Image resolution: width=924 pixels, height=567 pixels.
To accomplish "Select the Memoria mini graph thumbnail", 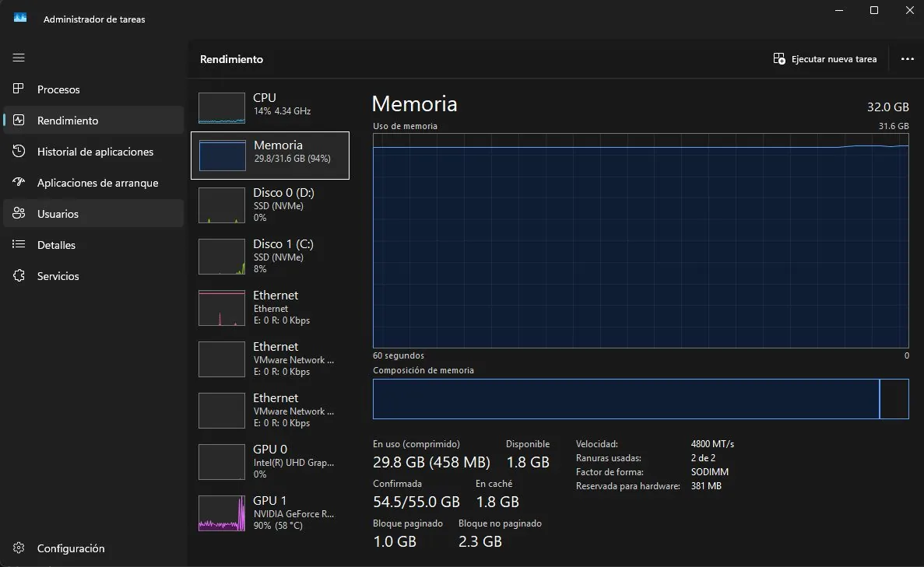I will coord(222,156).
